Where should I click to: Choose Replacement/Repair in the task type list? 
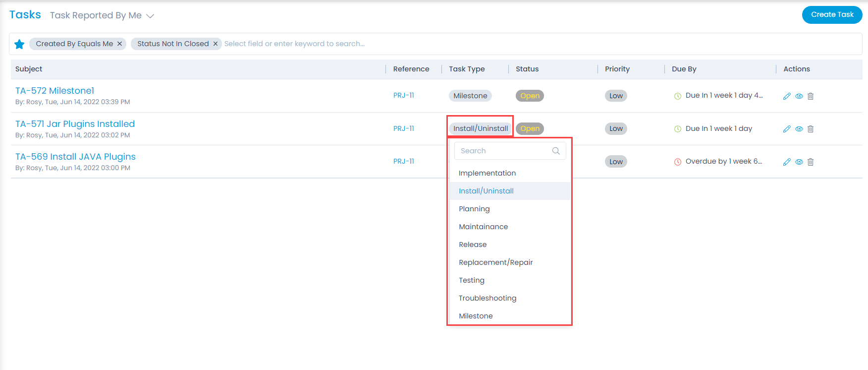pos(495,262)
